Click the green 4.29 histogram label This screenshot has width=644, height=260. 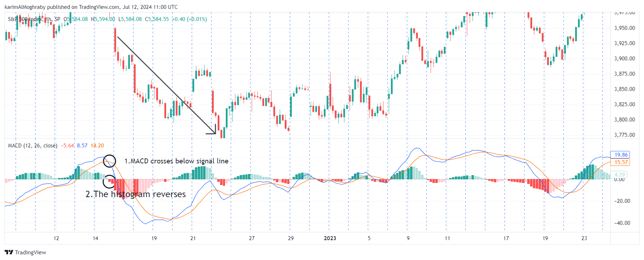620,174
